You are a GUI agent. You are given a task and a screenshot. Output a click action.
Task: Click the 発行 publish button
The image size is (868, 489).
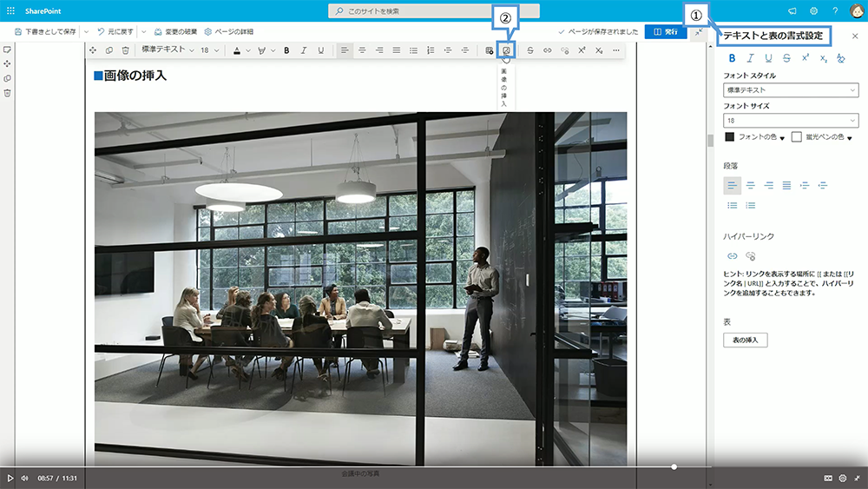666,32
